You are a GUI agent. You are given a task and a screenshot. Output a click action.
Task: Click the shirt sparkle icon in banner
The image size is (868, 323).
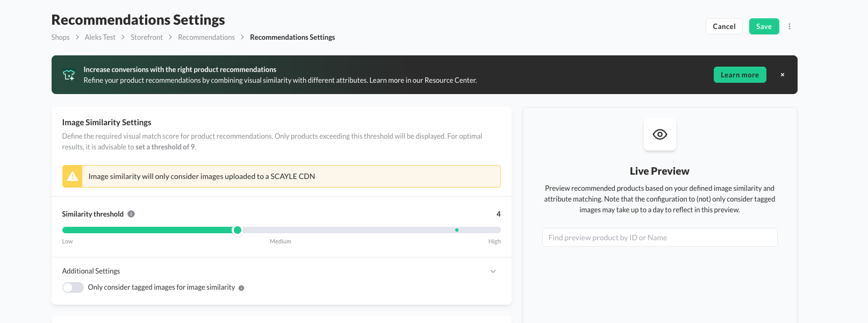(69, 75)
